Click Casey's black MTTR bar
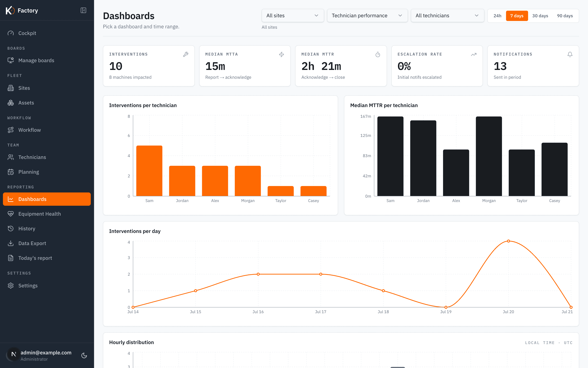This screenshot has width=588, height=368. [554, 169]
